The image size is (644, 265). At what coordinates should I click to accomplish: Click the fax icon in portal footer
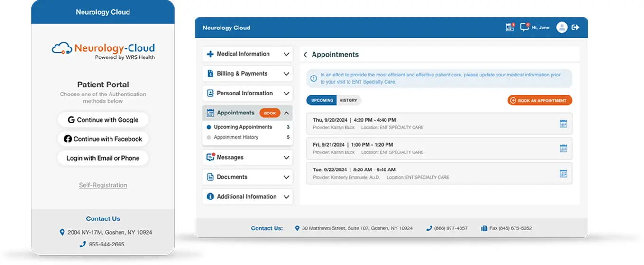click(484, 228)
